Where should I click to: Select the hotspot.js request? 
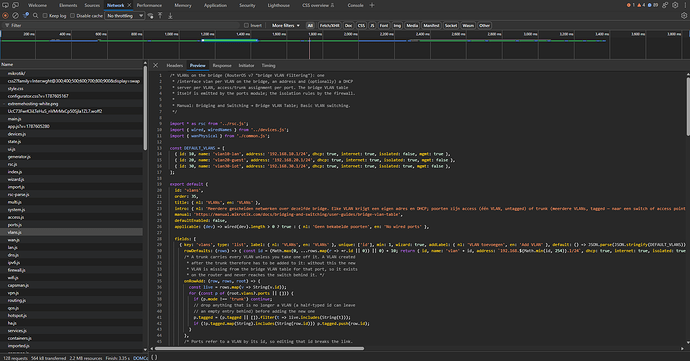[x=71, y=315]
